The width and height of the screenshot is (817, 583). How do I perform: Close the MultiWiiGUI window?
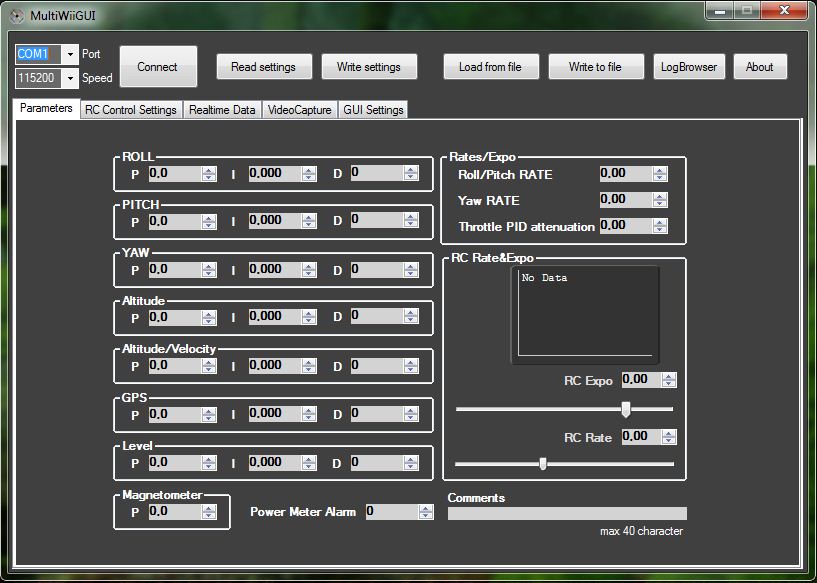pos(784,10)
